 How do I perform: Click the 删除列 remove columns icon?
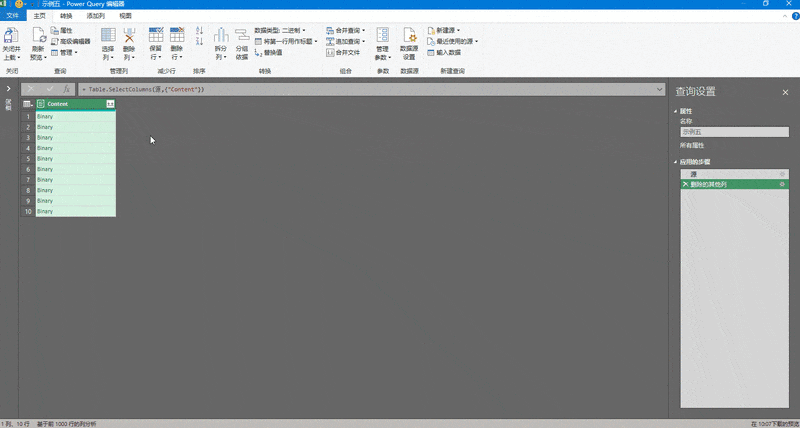128,37
